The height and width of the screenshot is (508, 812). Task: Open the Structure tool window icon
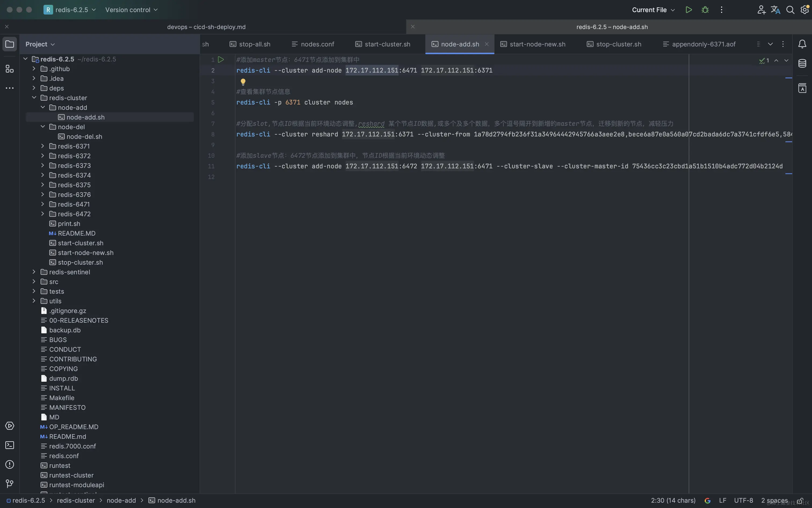[10, 69]
